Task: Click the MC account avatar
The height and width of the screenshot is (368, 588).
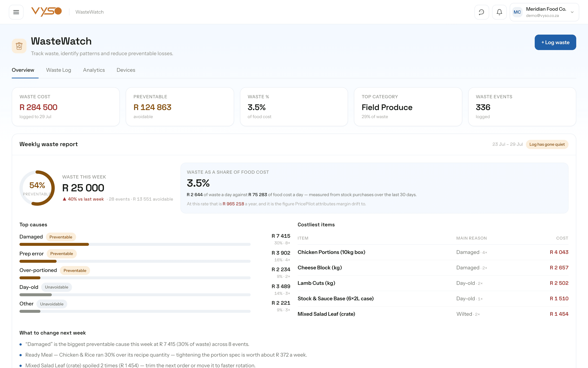Action: pos(517,12)
